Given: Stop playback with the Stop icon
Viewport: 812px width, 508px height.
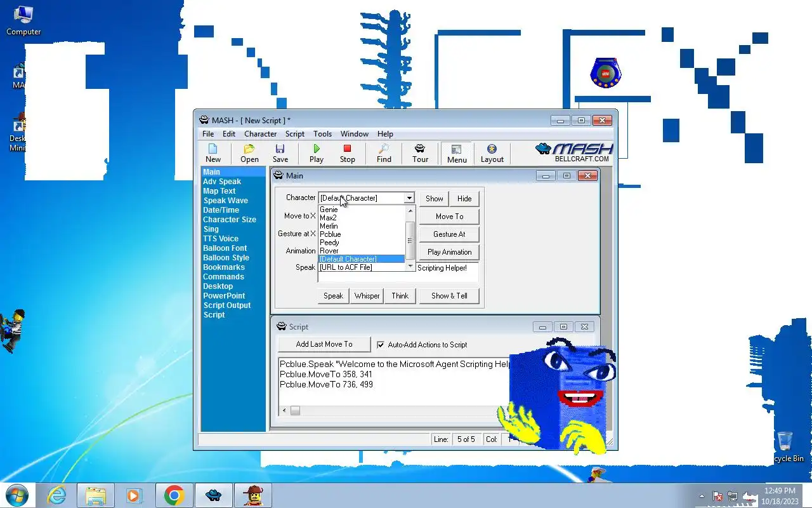Looking at the screenshot, I should (347, 153).
